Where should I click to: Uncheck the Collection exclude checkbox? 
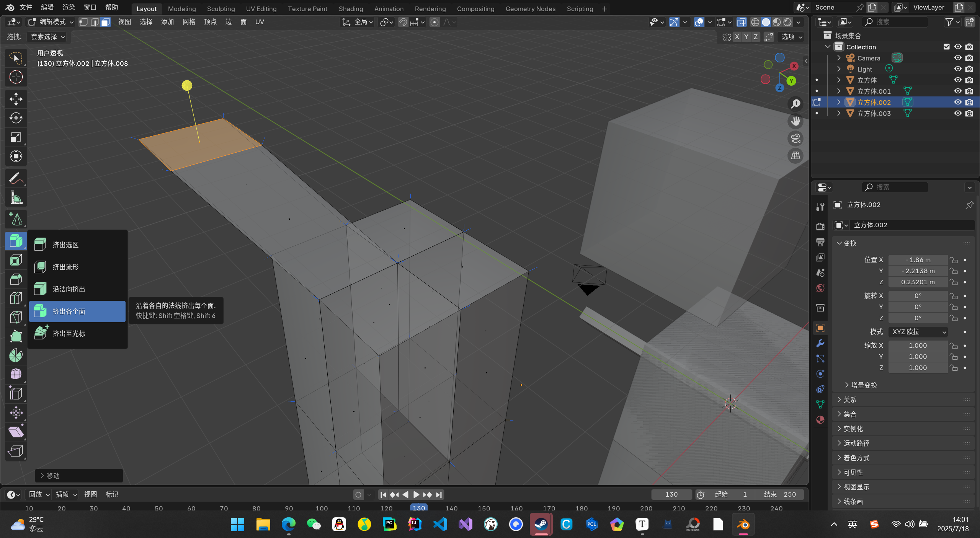pyautogui.click(x=947, y=47)
